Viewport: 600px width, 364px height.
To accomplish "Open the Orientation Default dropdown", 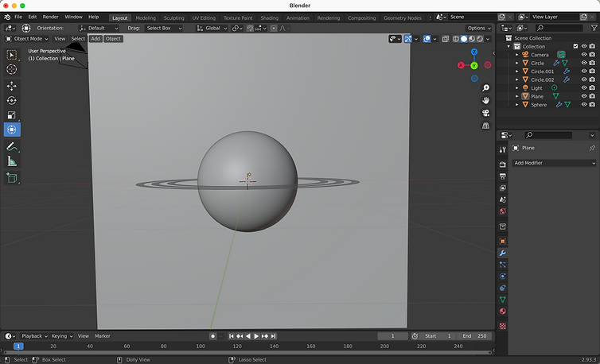I will tap(99, 28).
